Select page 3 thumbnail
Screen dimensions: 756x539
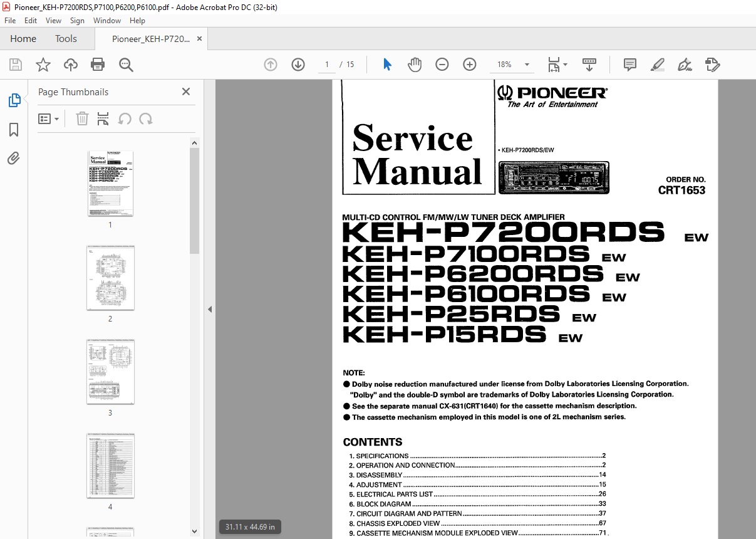[110, 372]
